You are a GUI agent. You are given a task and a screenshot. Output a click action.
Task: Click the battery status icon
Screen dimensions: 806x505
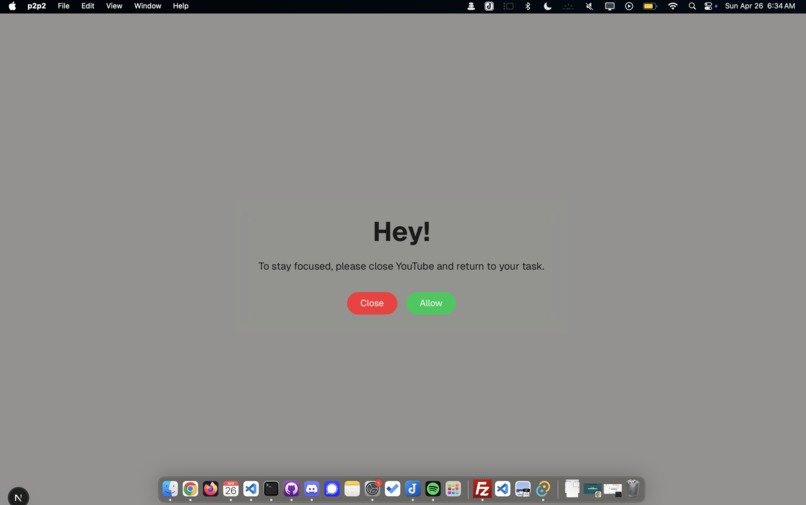[650, 6]
